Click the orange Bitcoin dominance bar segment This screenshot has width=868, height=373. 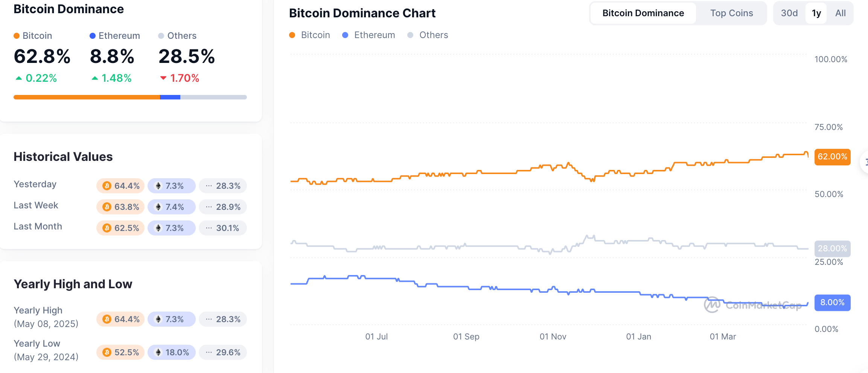87,97
